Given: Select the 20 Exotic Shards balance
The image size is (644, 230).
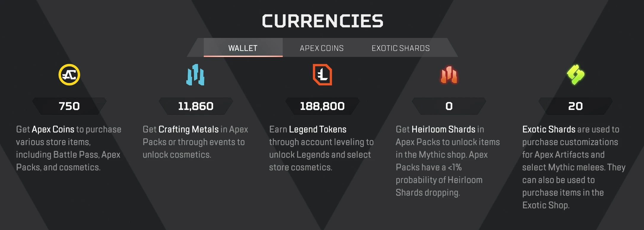Looking at the screenshot, I should [575, 106].
